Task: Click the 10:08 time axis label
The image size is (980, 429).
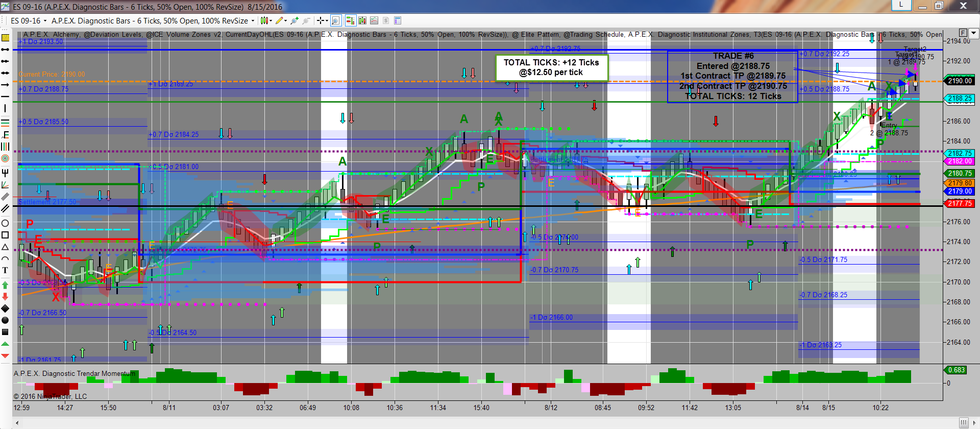Action: click(x=351, y=408)
